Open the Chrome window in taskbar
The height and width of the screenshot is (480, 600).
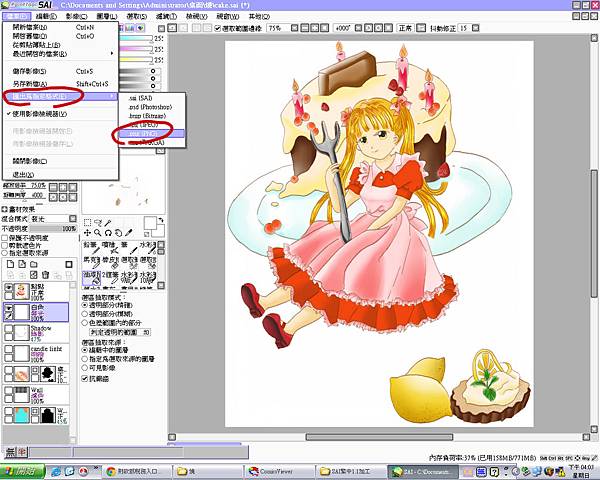click(x=137, y=471)
